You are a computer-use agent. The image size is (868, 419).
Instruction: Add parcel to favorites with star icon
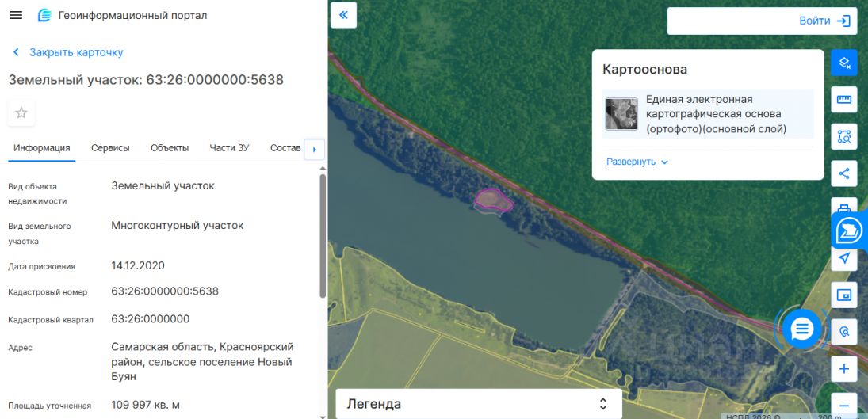pos(21,112)
